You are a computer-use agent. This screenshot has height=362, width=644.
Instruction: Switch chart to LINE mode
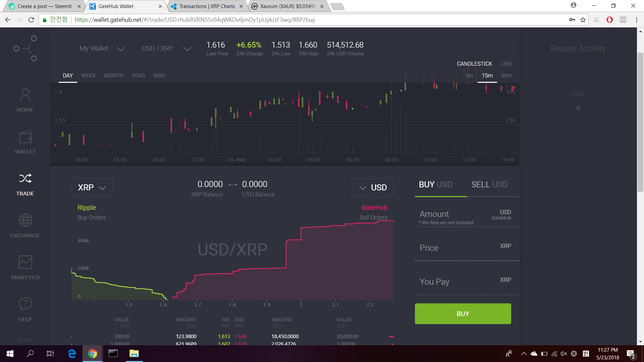point(506,64)
